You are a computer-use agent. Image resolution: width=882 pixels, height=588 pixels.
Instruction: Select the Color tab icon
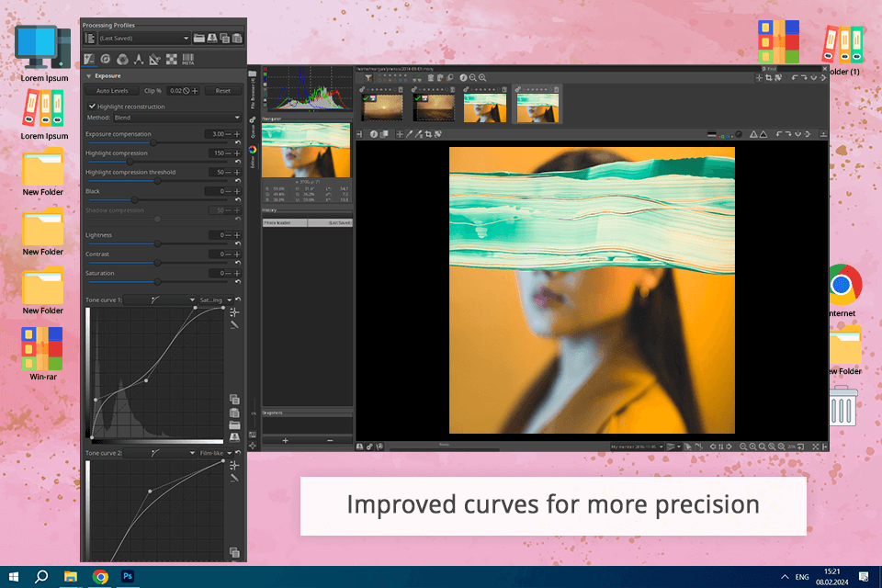pos(122,60)
